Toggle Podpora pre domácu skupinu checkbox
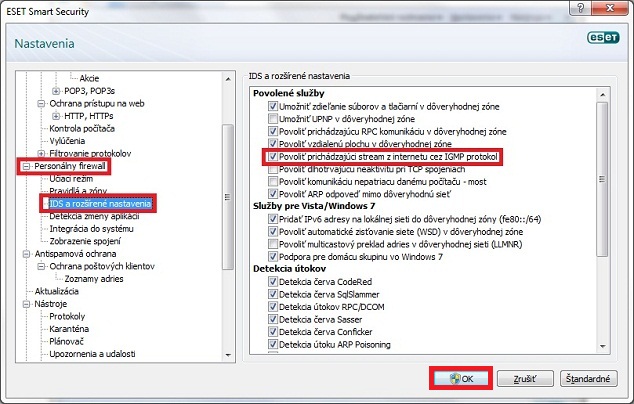Viewport: 634px width, 404px height. 273,257
